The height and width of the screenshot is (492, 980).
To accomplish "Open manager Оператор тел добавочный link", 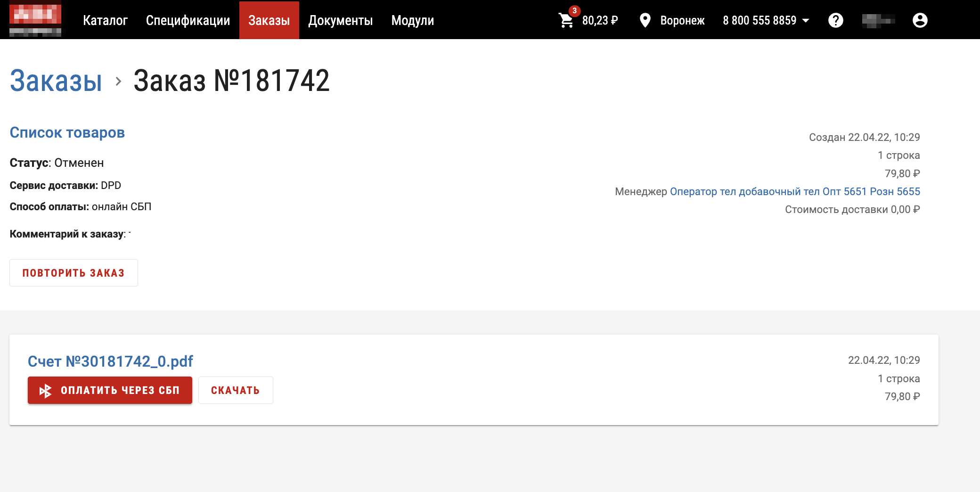I will (x=795, y=191).
